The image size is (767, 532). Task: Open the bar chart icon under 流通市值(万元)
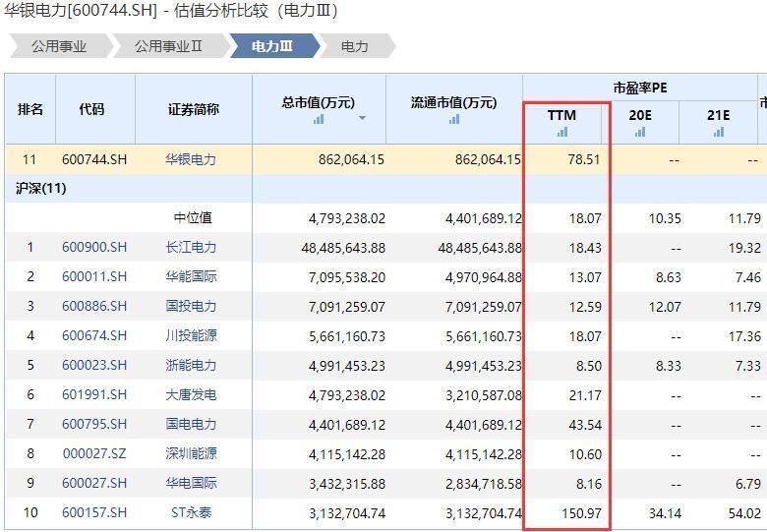[x=454, y=119]
